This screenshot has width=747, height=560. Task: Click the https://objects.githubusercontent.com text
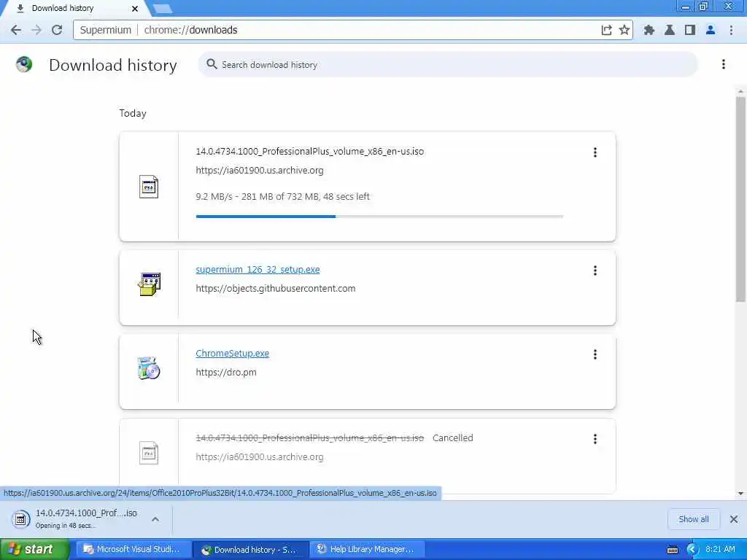[x=275, y=289]
